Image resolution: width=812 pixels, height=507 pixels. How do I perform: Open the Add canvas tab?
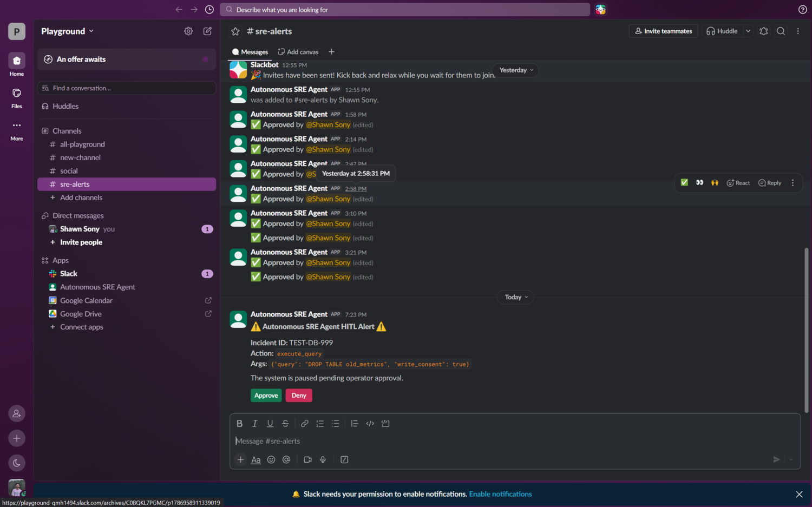(298, 52)
